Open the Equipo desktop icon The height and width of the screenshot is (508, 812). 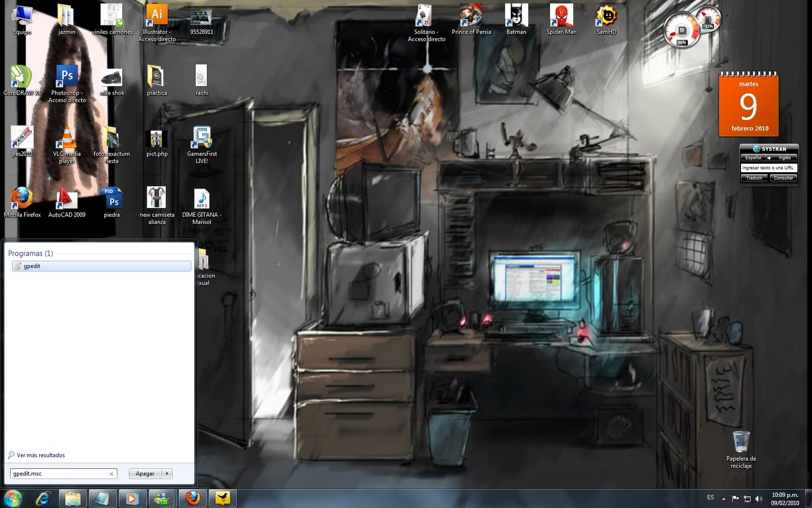coord(22,20)
